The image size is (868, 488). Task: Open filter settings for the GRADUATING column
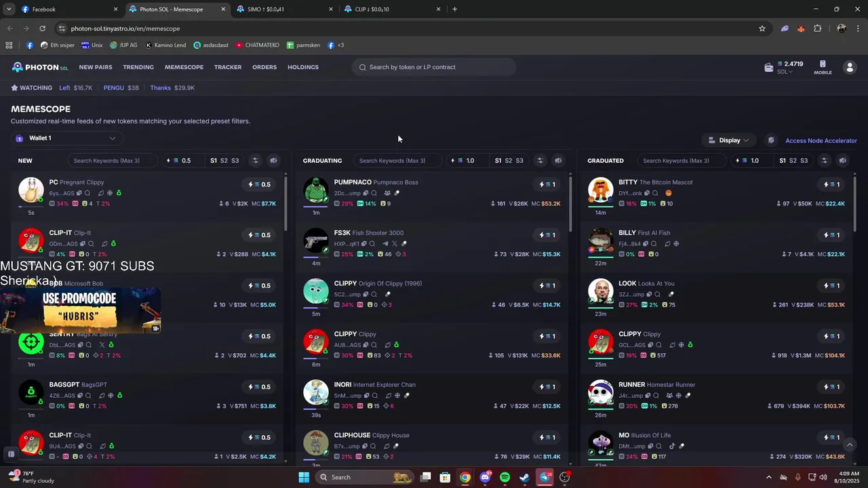[x=540, y=161]
